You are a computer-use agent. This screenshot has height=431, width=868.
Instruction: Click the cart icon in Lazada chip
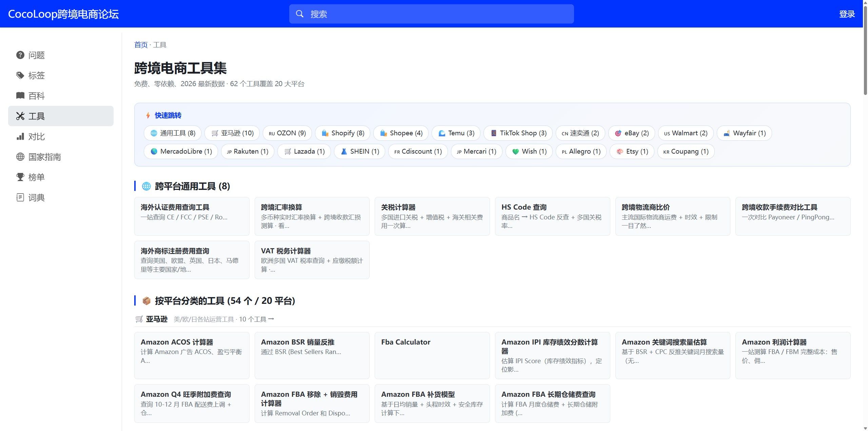pyautogui.click(x=288, y=152)
